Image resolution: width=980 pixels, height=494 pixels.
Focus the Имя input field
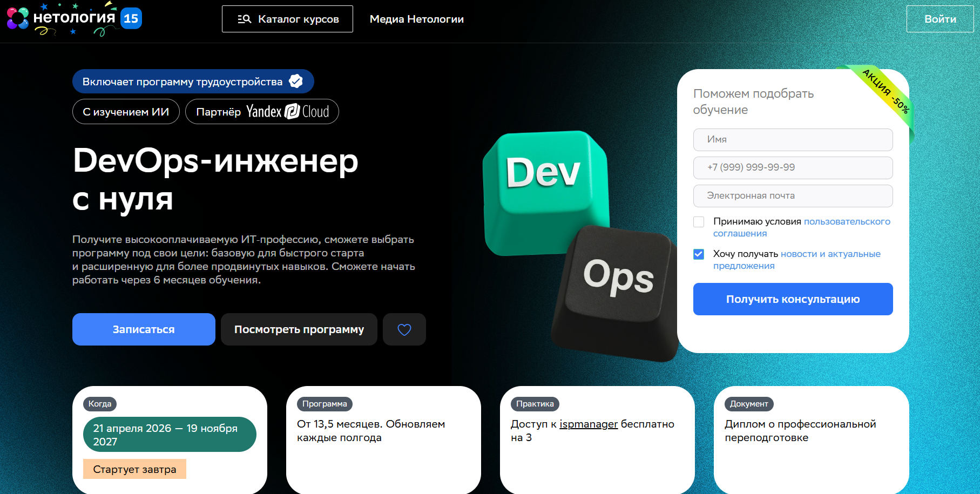pos(793,140)
